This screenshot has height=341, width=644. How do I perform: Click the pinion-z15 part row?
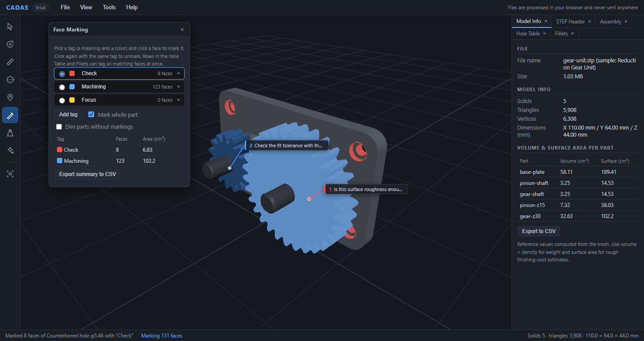(x=578, y=205)
